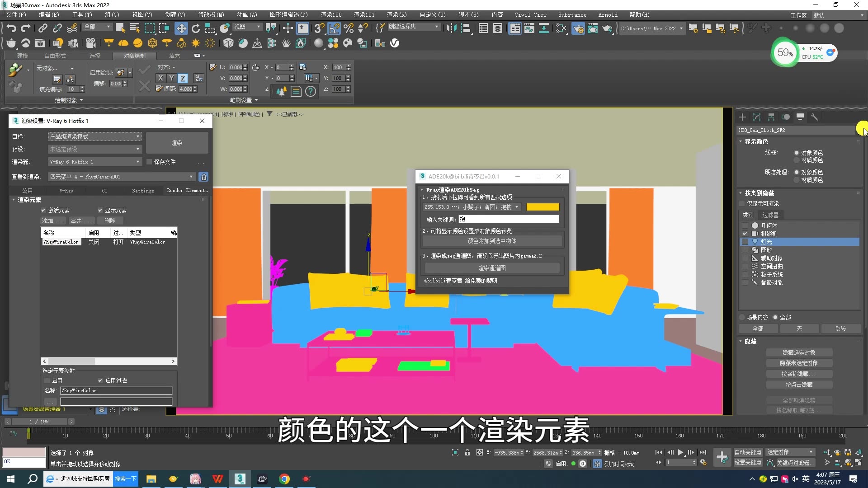Viewport: 868px width, 488px height.
Task: Toggle the 摄影机 category hide checkbox
Action: point(745,234)
